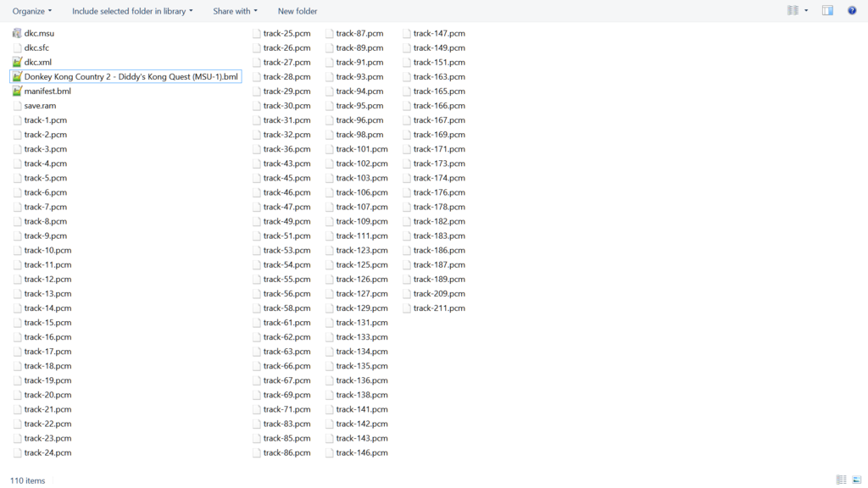
Task: Select the manifest.bml file
Action: pos(42,91)
